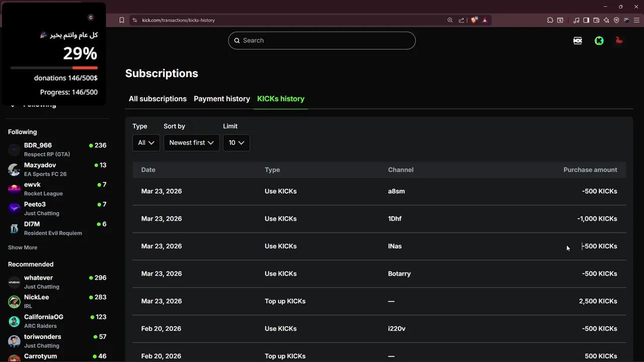Open the red swan profile avatar

(619, 41)
